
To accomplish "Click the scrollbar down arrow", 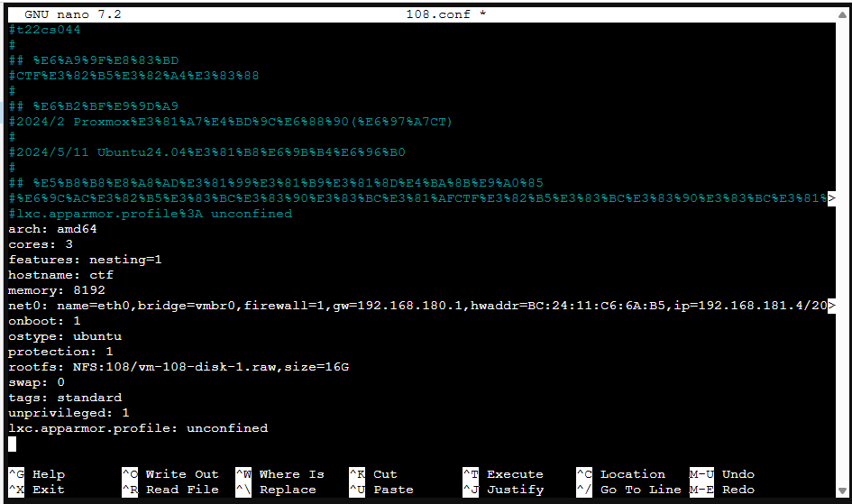I will point(842,491).
